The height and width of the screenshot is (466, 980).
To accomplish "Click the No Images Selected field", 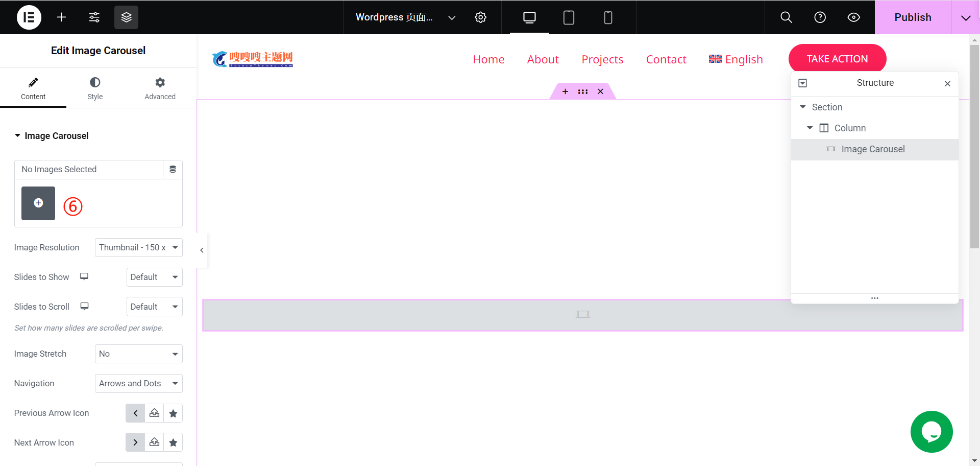I will (x=89, y=169).
